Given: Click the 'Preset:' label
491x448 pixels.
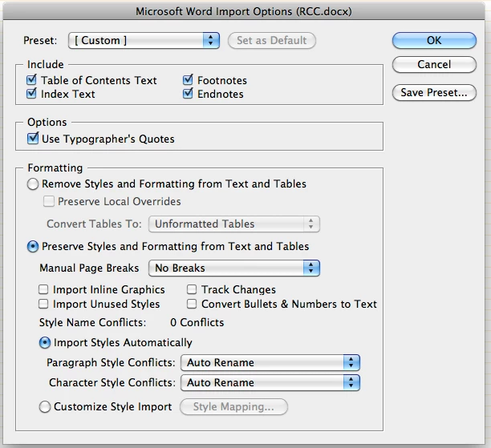Looking at the screenshot, I should [x=40, y=40].
